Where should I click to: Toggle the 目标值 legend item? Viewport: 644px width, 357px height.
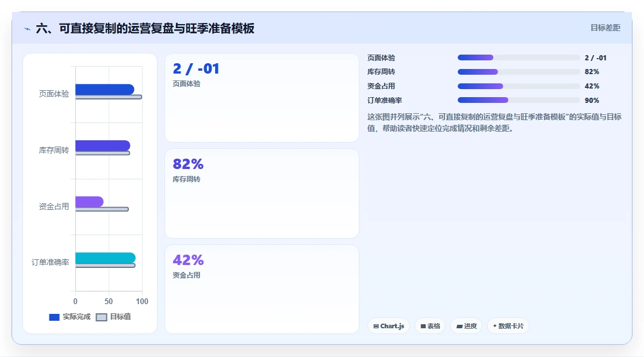coord(113,317)
